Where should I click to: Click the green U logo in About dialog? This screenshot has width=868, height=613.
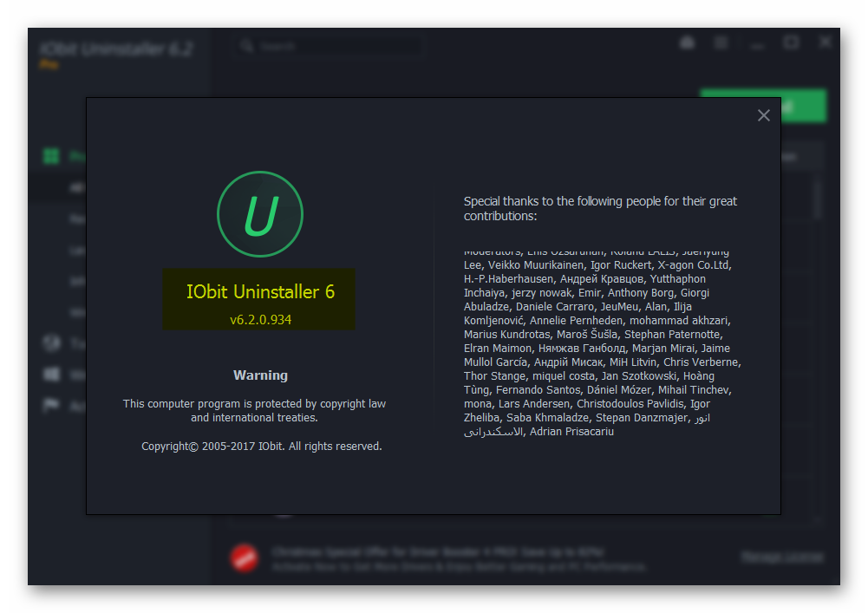click(x=260, y=214)
